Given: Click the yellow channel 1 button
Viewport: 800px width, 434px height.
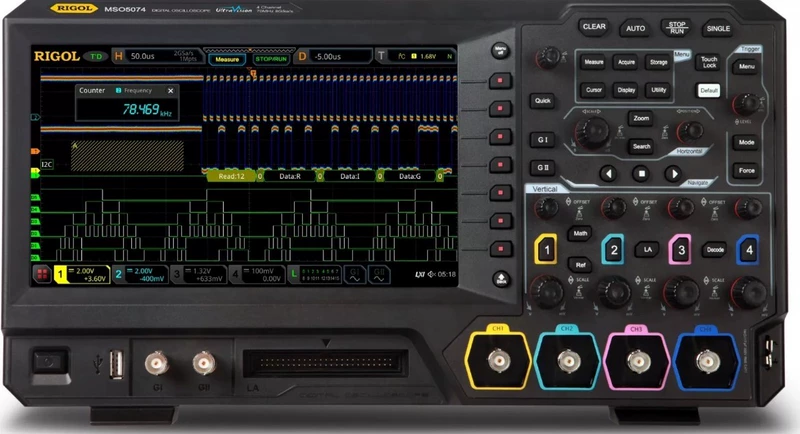Looking at the screenshot, I should click(x=546, y=249).
